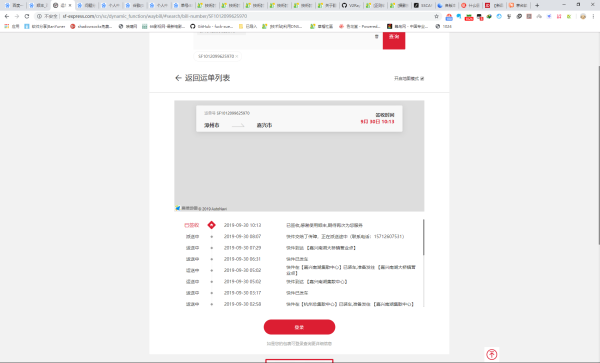
Task: Open the GitHub bookmark in bookmarks bar
Action: pyautogui.click(x=211, y=26)
